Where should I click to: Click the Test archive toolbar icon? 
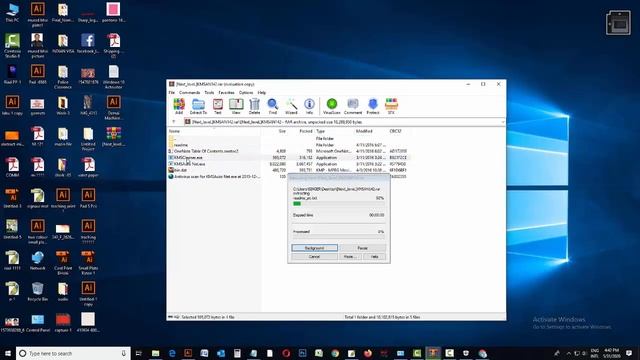pyautogui.click(x=218, y=106)
